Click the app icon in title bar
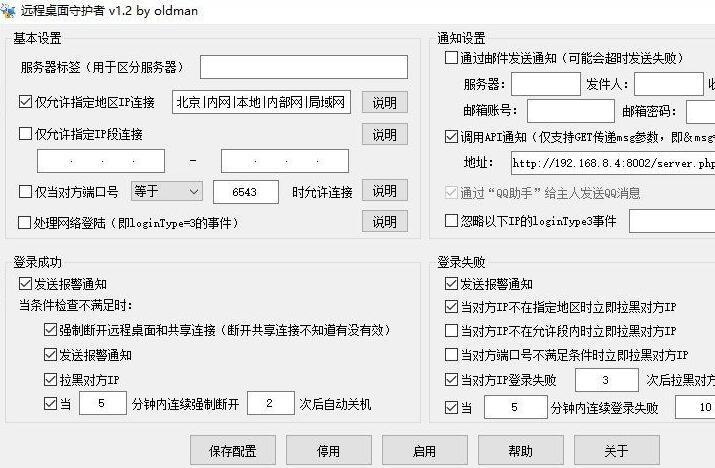This screenshot has height=468, width=715. tap(8, 10)
